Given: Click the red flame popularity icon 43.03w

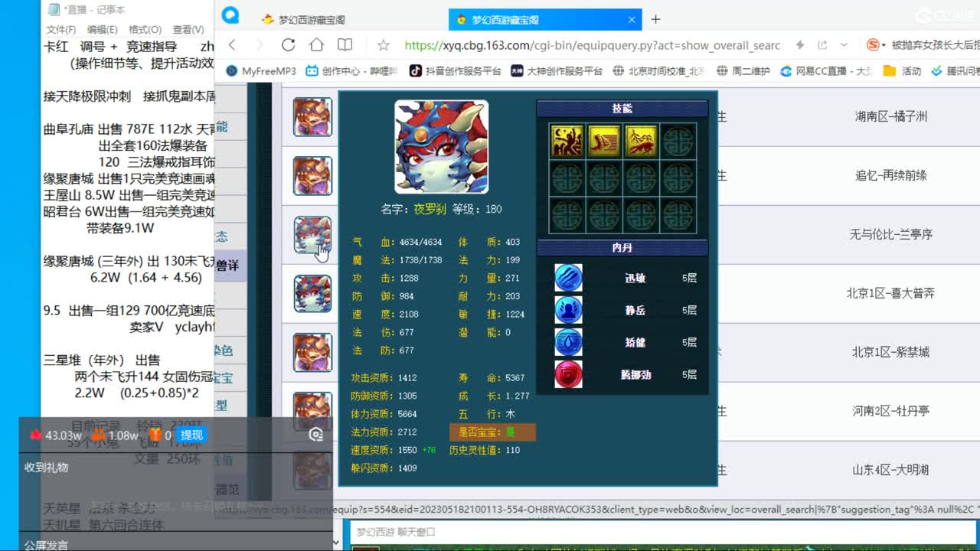Looking at the screenshot, I should point(35,435).
